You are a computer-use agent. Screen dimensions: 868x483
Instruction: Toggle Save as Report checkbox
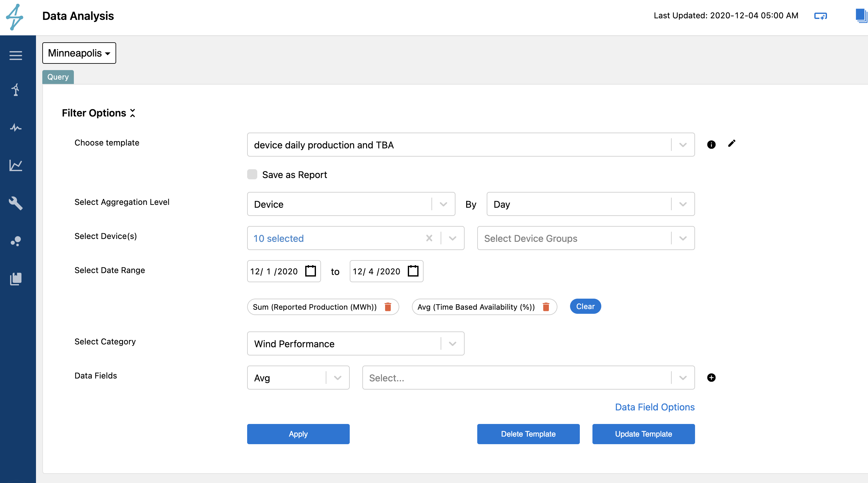(x=252, y=174)
